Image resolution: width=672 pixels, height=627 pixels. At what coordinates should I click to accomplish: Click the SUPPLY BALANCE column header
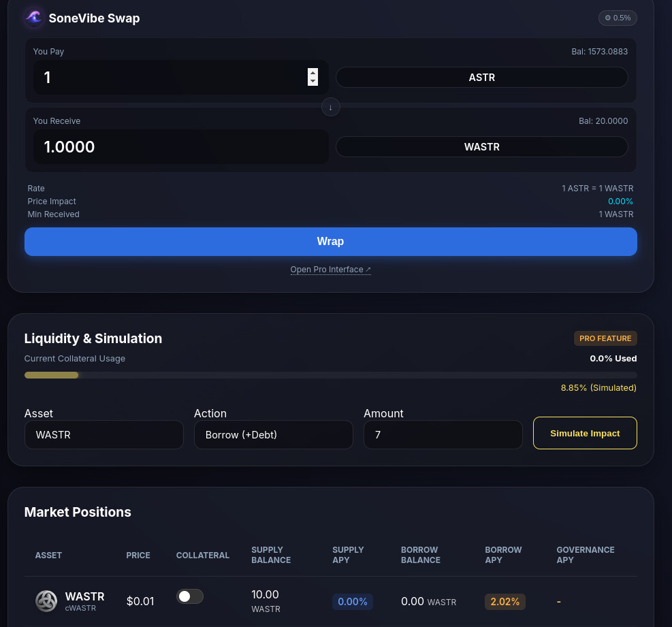tap(271, 555)
